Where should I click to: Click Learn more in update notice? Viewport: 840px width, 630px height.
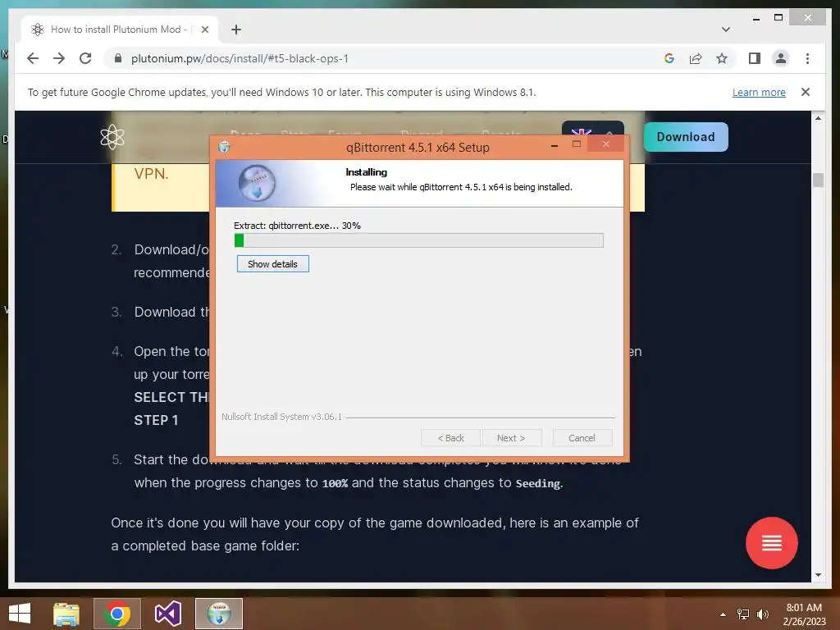click(759, 92)
